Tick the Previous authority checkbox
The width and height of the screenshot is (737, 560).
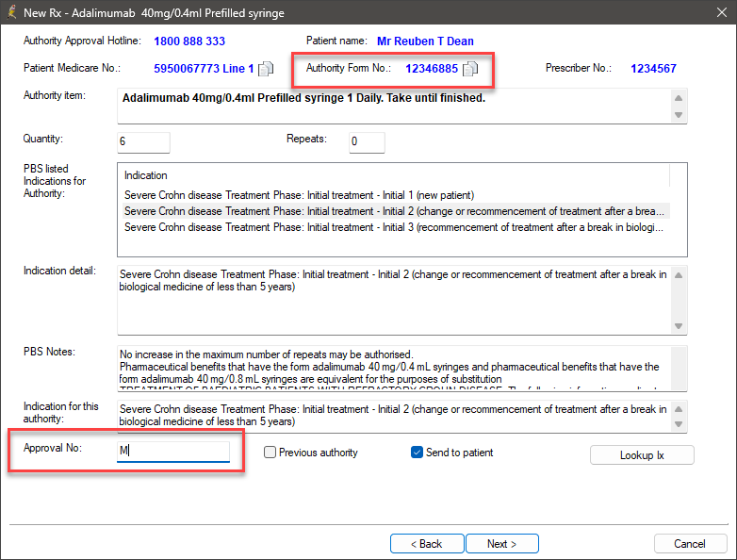pyautogui.click(x=270, y=453)
